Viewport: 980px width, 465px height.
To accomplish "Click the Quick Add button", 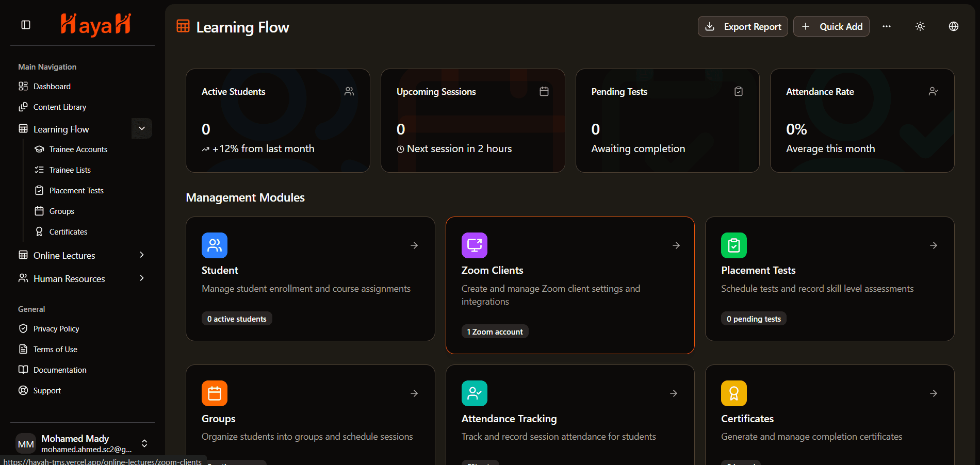I will tap(831, 26).
